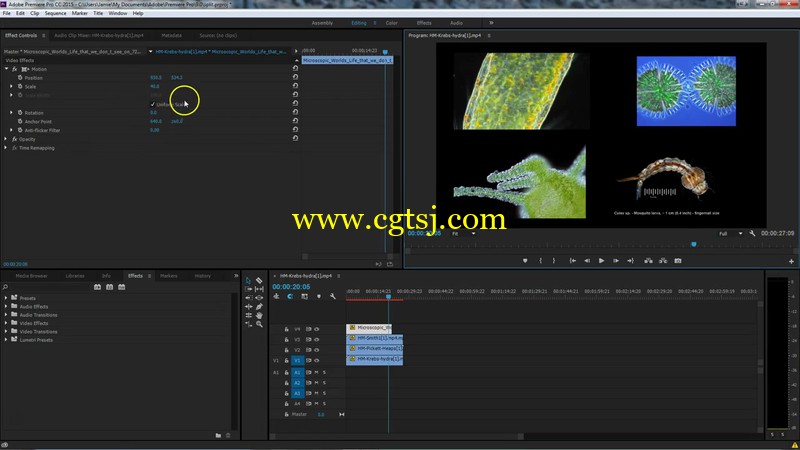Select the Razor tool

(x=259, y=281)
